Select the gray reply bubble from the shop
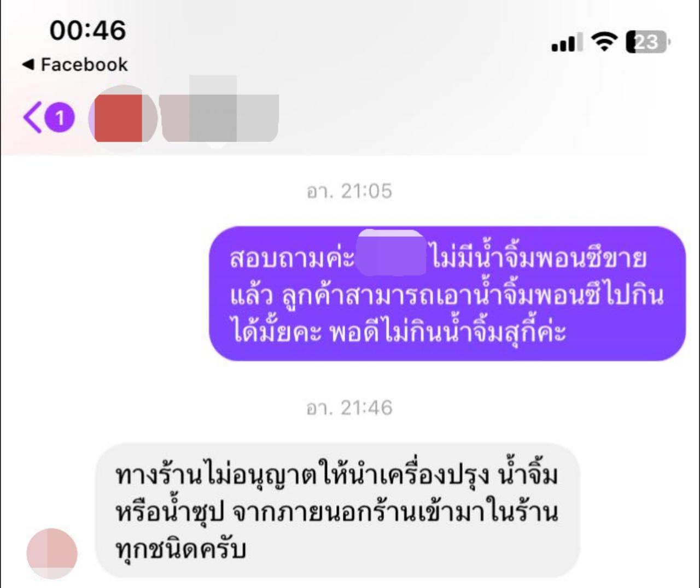700x588 pixels. (337, 511)
